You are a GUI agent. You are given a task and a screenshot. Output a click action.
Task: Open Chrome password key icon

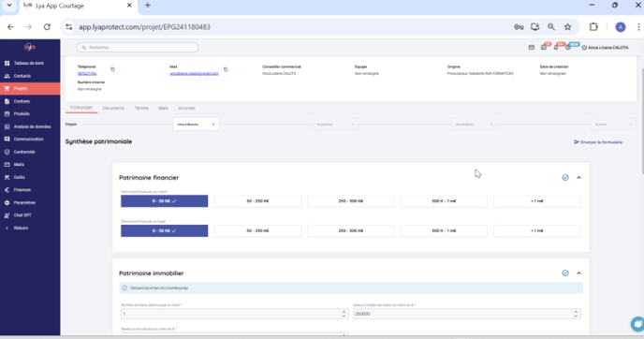[519, 27]
